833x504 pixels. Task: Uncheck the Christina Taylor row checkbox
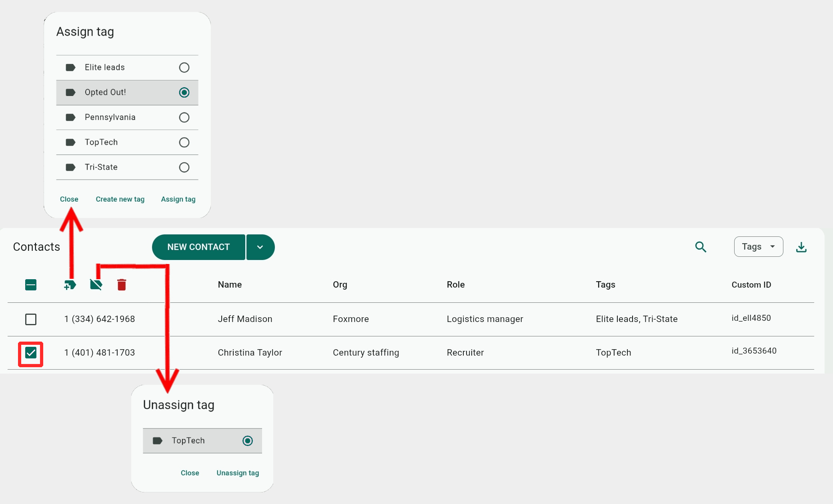(31, 353)
